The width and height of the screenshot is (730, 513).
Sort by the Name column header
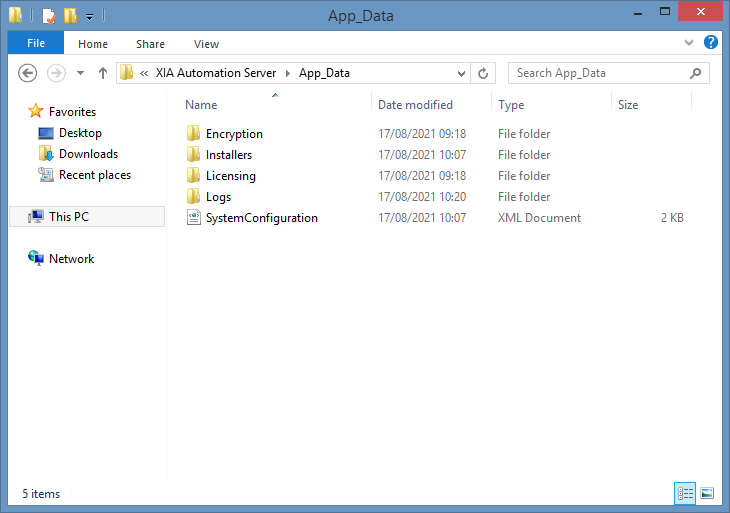[x=201, y=105]
